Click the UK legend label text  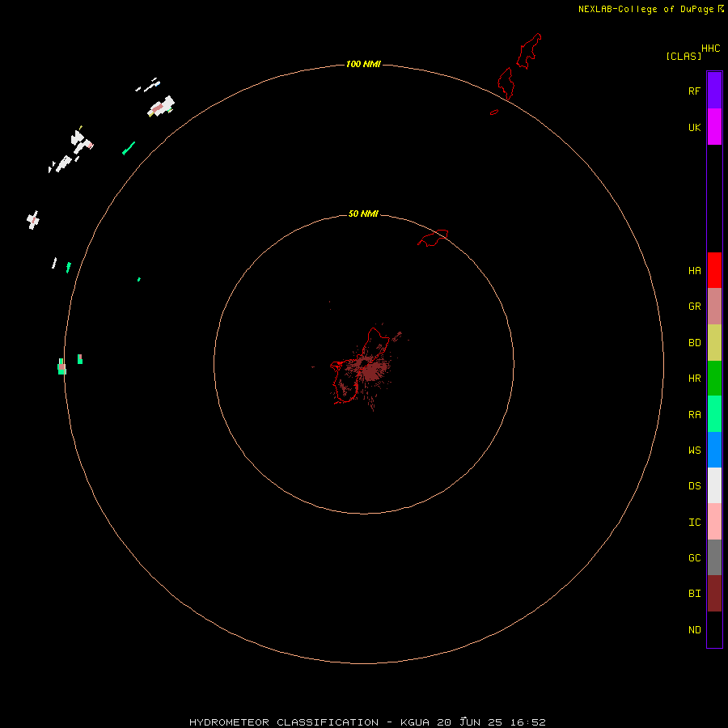point(695,127)
